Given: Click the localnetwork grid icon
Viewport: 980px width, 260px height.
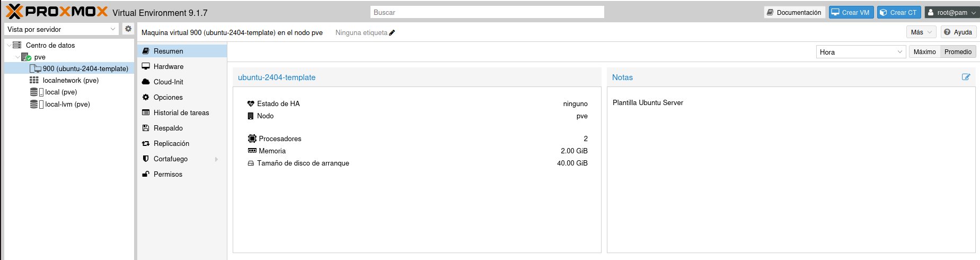Looking at the screenshot, I should [34, 80].
